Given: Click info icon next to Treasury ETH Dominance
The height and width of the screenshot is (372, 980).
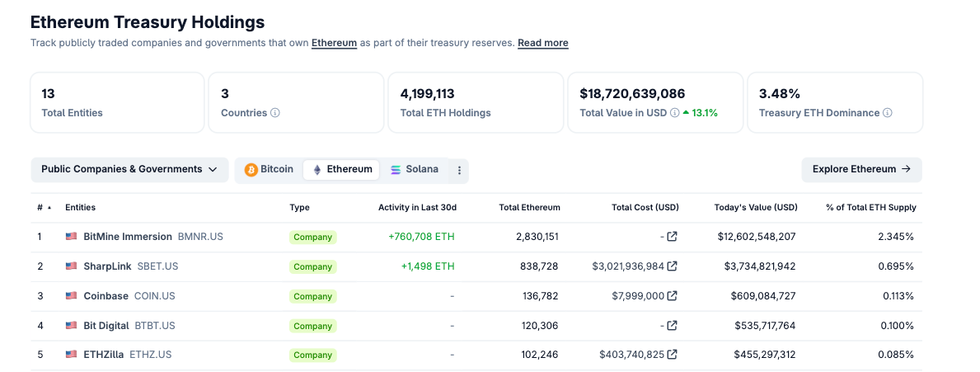Looking at the screenshot, I should [x=887, y=113].
